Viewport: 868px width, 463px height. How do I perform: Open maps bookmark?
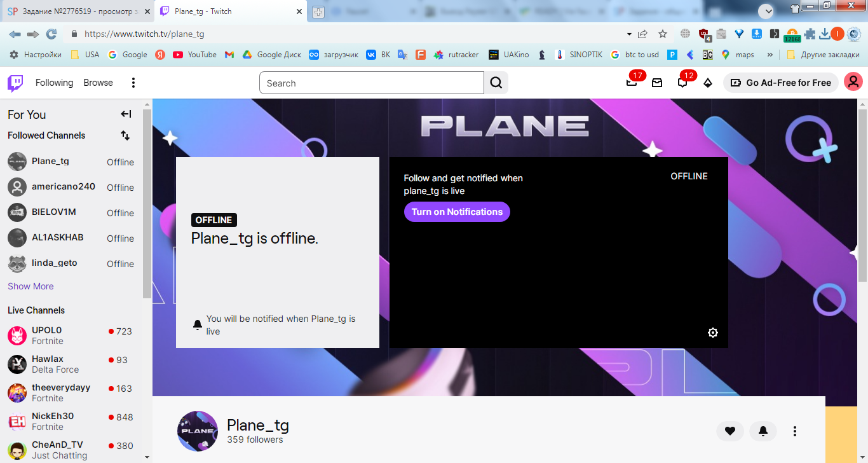738,55
